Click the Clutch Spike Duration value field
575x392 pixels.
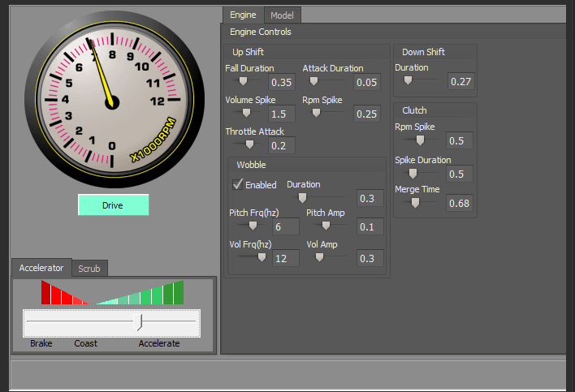coord(460,174)
